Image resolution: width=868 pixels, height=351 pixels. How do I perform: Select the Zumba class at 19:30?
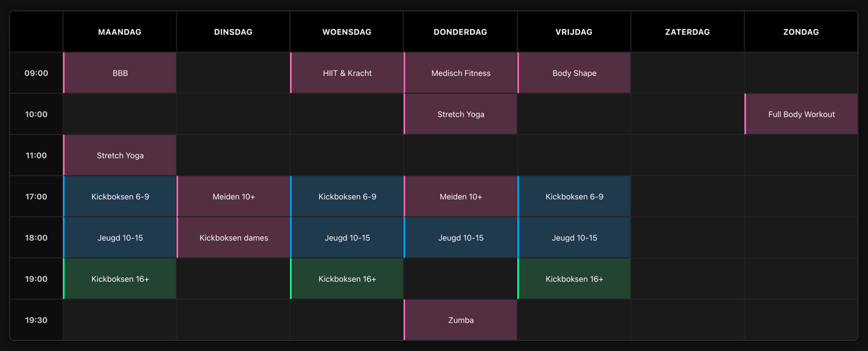point(461,320)
